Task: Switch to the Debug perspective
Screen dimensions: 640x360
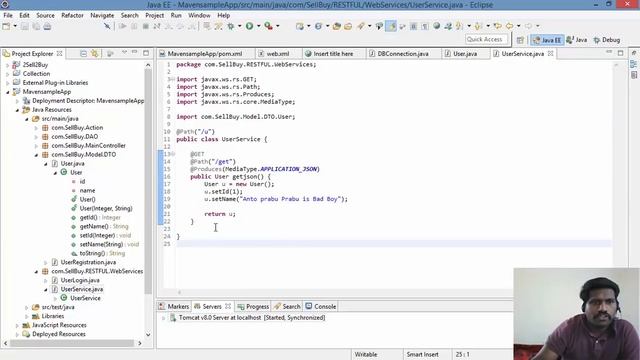Action: pos(607,40)
